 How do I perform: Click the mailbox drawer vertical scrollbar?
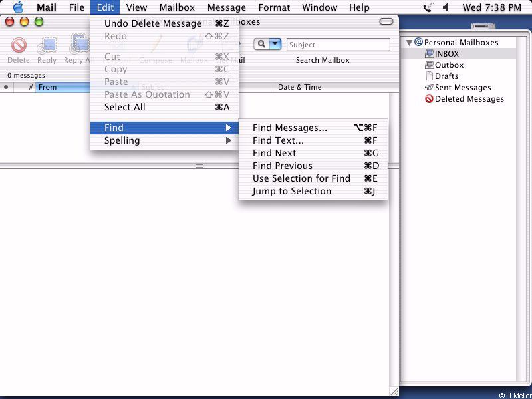point(522,210)
